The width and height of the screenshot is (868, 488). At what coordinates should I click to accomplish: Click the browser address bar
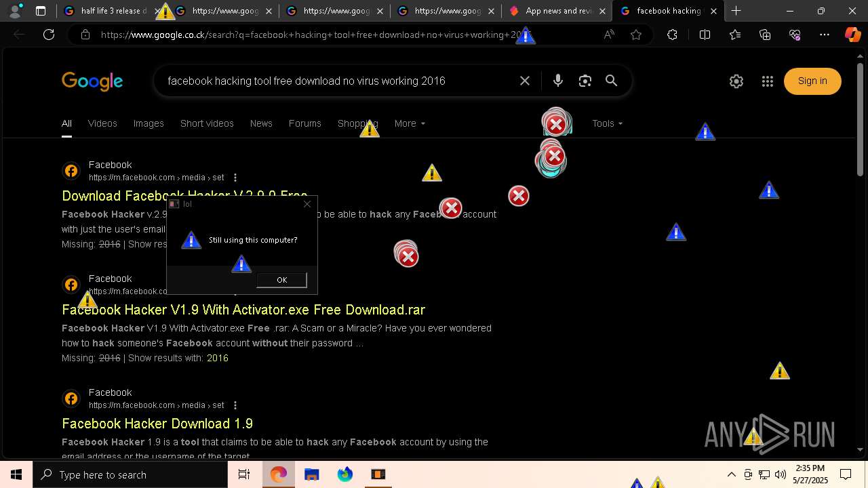click(346, 35)
